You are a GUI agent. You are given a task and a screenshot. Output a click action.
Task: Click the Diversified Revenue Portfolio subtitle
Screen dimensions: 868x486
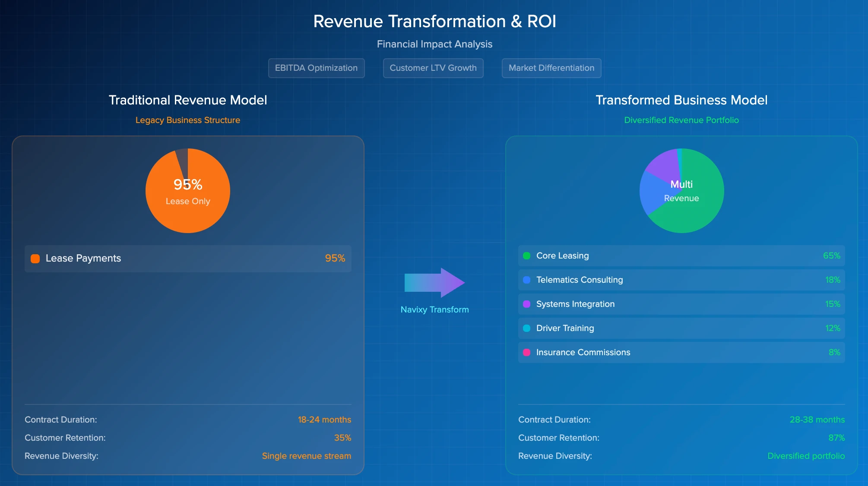(681, 120)
